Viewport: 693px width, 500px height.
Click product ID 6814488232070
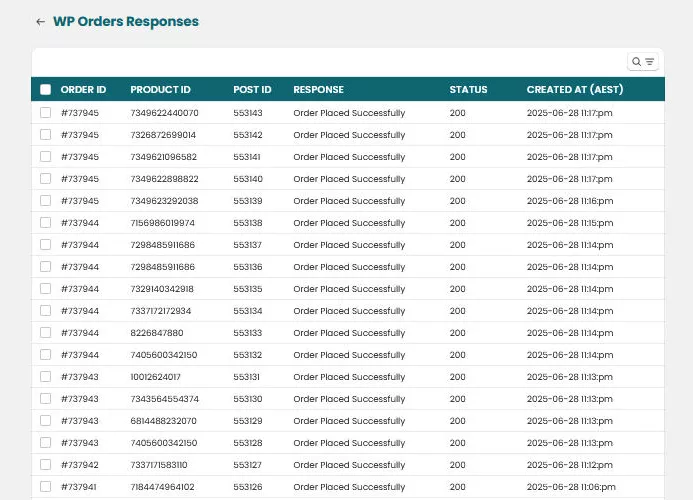coord(164,421)
